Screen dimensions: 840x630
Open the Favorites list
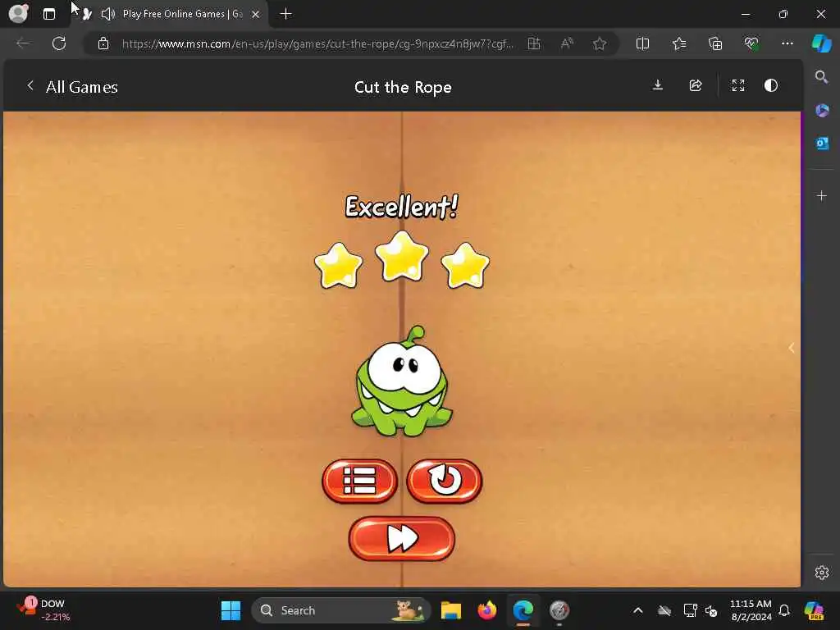[x=679, y=43]
